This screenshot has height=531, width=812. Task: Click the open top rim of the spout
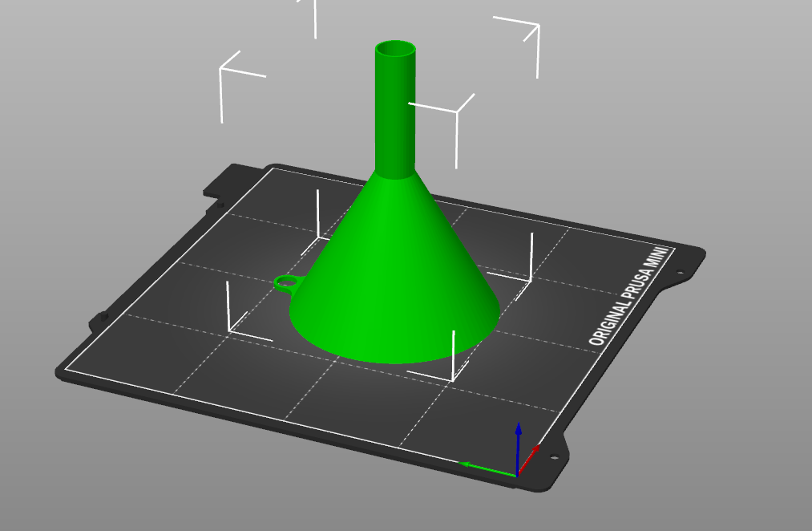395,49
